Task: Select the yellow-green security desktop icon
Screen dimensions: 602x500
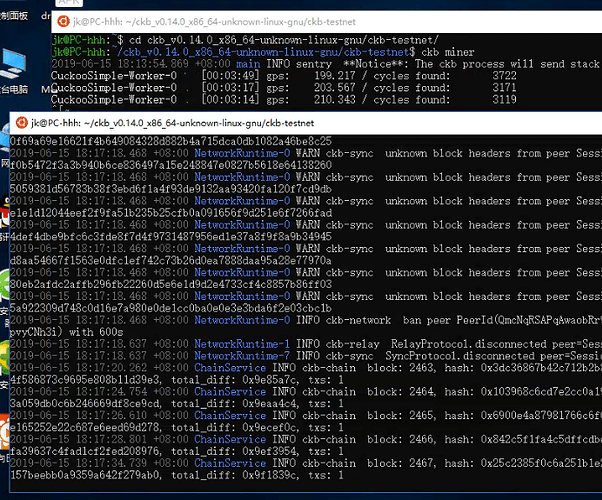Action: tap(5, 357)
